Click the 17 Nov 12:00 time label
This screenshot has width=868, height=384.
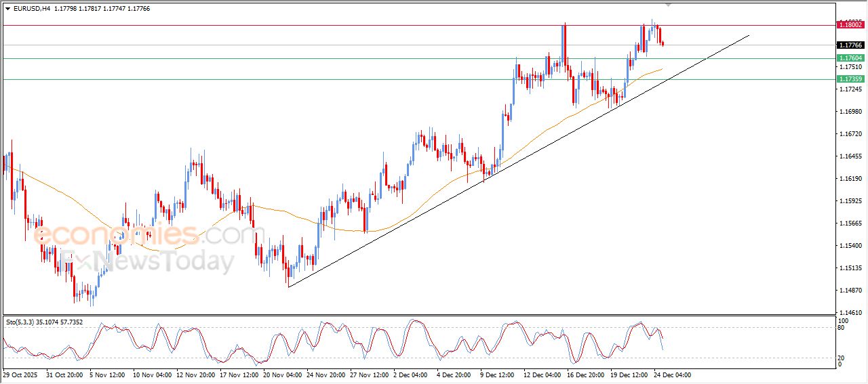[237, 375]
